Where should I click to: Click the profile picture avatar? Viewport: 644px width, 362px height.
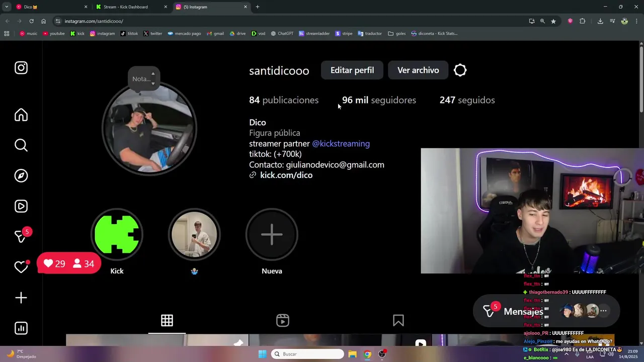(x=149, y=129)
